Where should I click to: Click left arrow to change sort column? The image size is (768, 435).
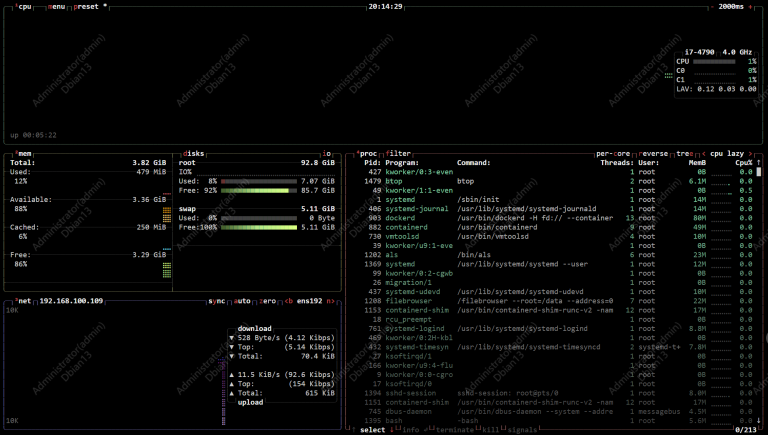pyautogui.click(x=704, y=154)
